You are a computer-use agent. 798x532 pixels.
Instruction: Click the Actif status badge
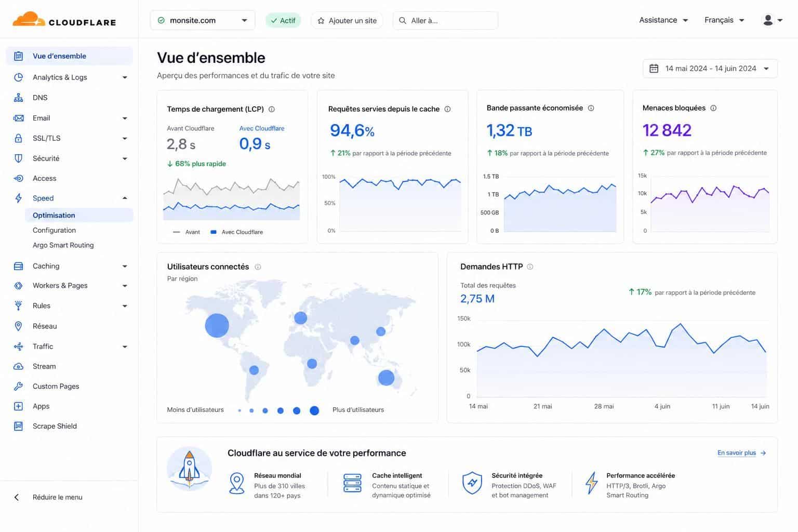[x=283, y=20]
